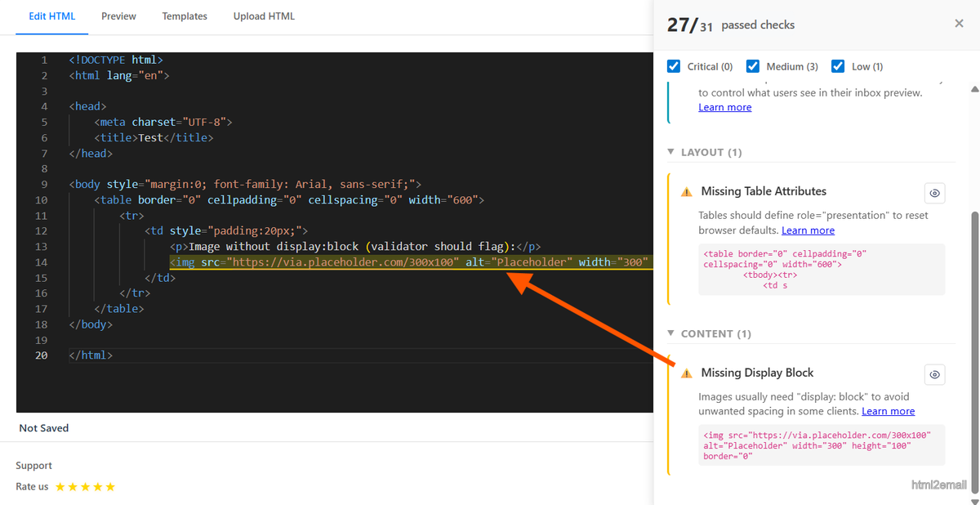Open Learn more about table attributes
The image size is (980, 505).
click(808, 230)
